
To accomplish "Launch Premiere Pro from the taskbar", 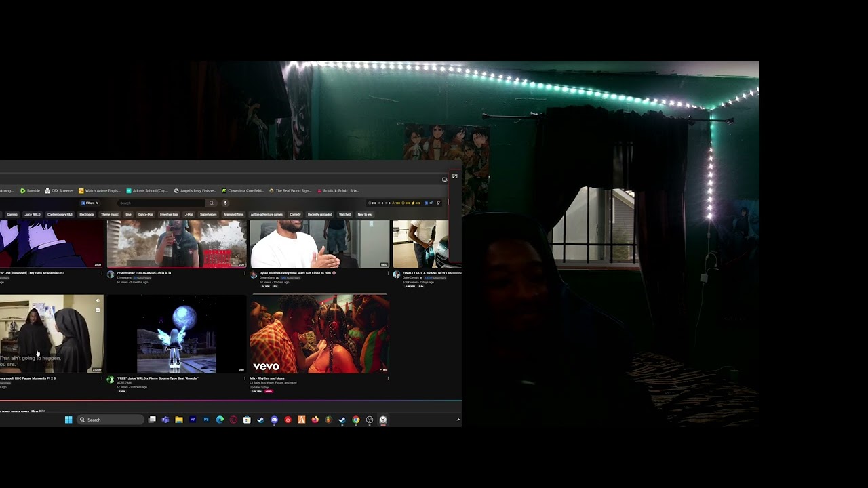I will 193,420.
